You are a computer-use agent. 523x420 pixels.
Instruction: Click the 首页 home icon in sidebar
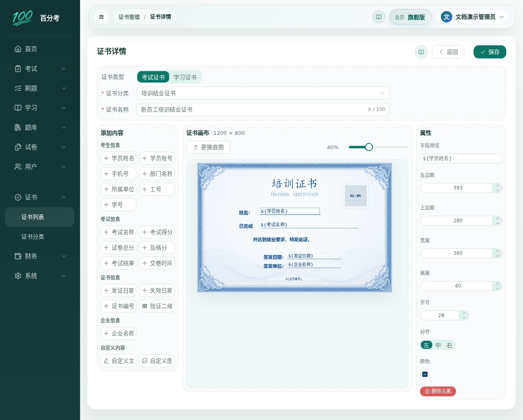coord(18,49)
